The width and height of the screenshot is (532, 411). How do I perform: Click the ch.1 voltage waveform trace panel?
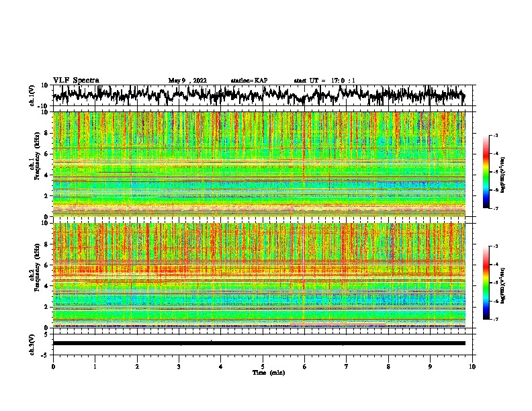click(263, 95)
